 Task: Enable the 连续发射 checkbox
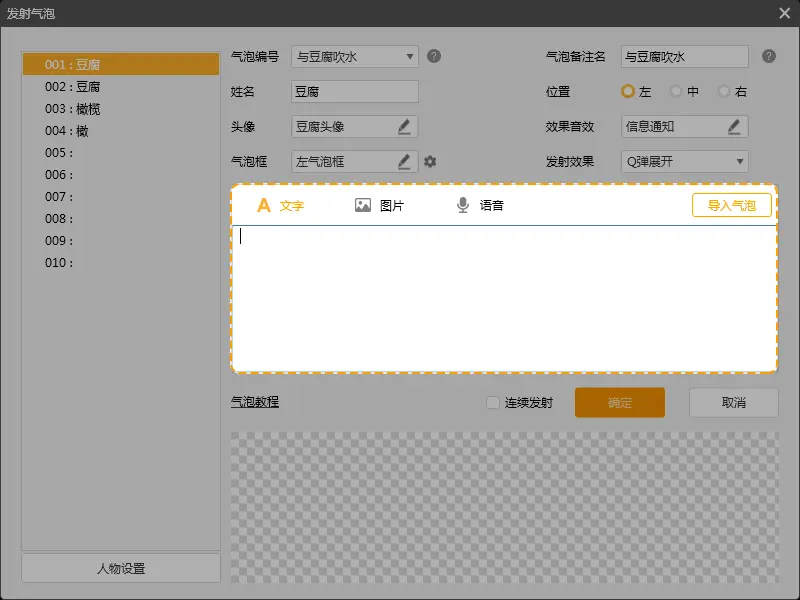[492, 403]
